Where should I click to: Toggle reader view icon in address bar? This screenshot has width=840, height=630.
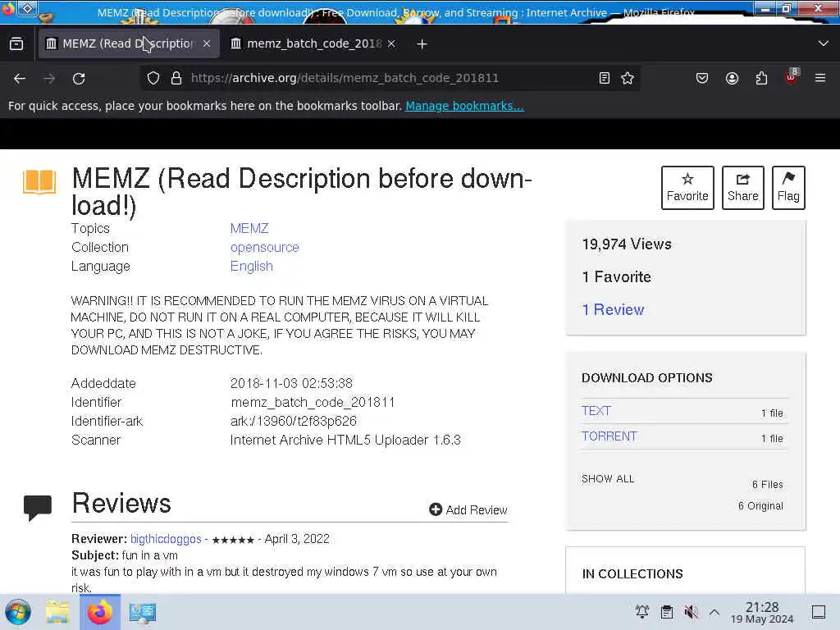tap(605, 78)
